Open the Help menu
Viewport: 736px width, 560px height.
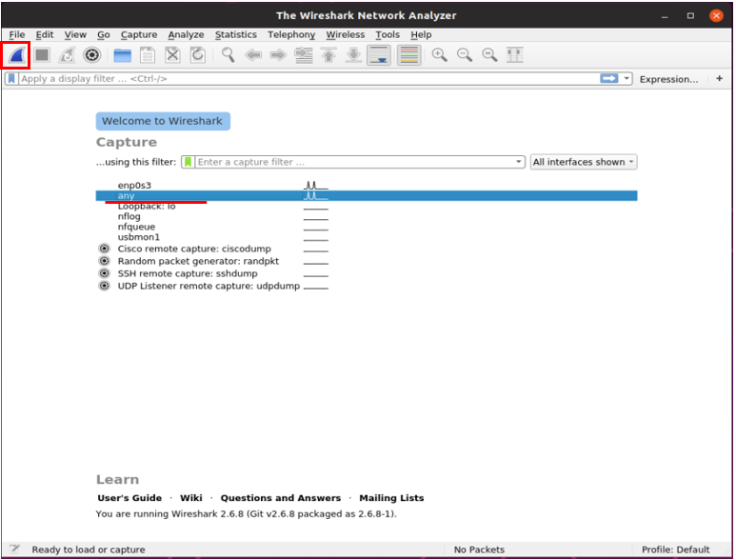(x=421, y=34)
